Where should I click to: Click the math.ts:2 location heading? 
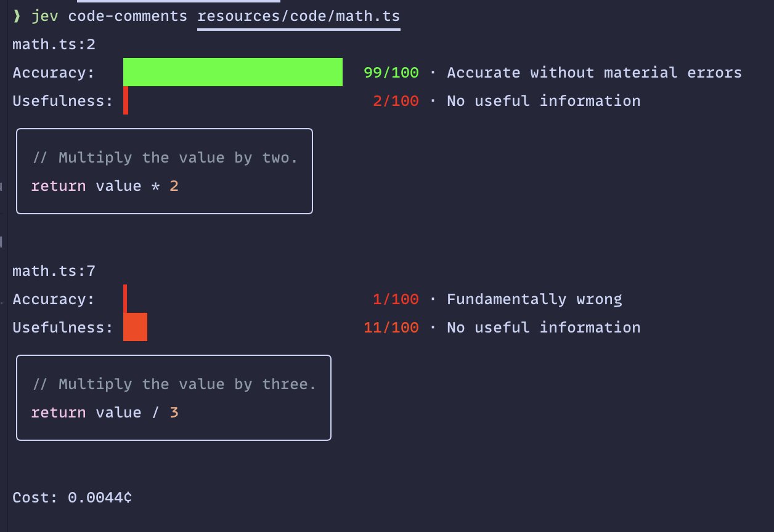click(x=54, y=44)
